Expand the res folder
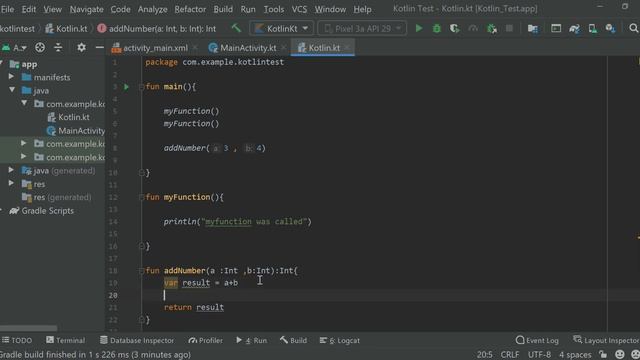Viewport: 640px width, 360px height. [11, 183]
